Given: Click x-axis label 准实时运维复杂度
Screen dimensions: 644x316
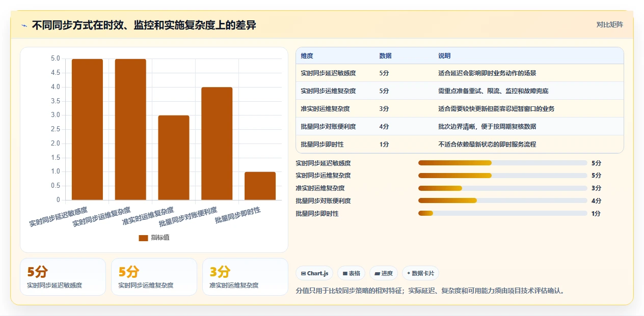Looking at the screenshot, I should [148, 216].
